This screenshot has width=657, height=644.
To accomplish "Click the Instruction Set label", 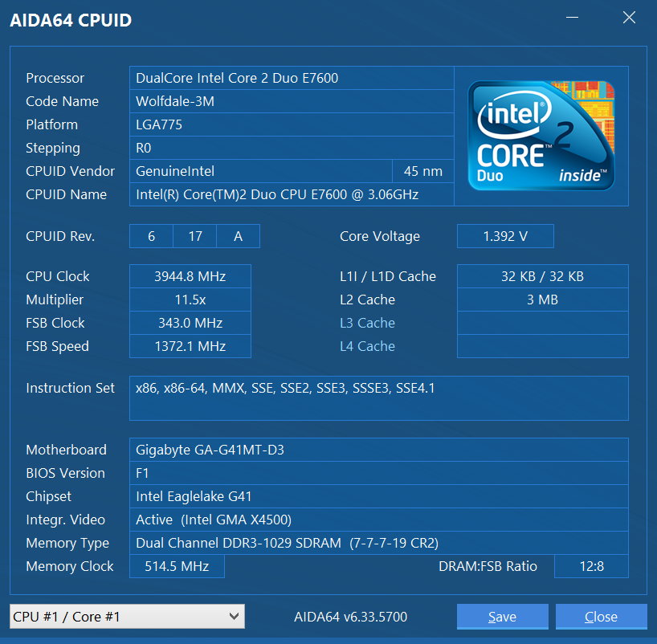I will point(70,388).
